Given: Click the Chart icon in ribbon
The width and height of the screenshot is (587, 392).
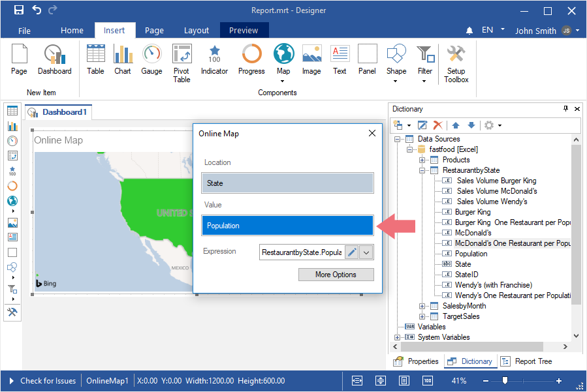Looking at the screenshot, I should point(123,60).
